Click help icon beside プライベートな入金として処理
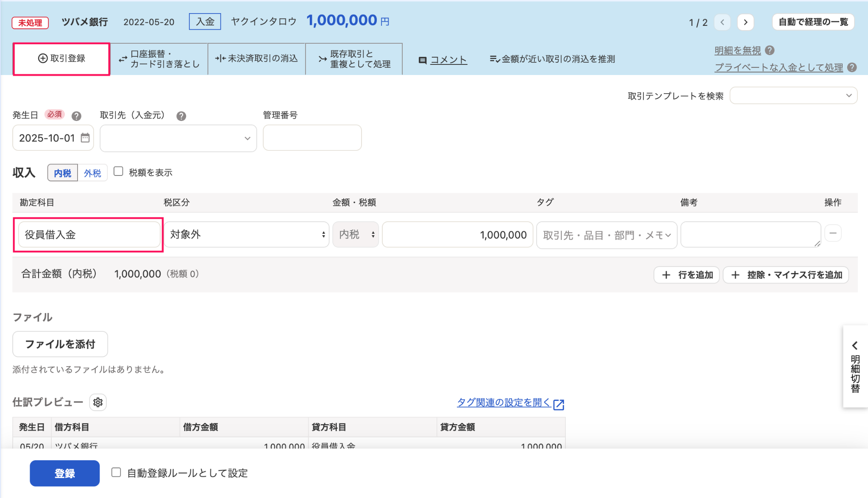Screen dimensions: 868x498 pos(852,67)
